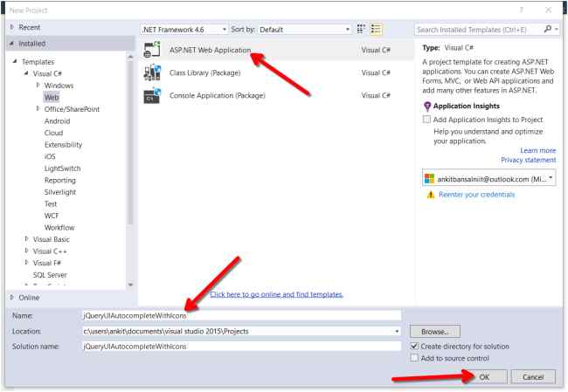
Task: Uncheck Create directory for solution
Action: click(415, 346)
